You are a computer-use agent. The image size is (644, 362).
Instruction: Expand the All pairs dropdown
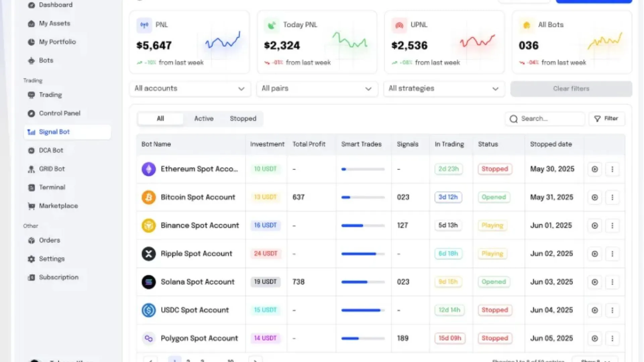tap(317, 88)
